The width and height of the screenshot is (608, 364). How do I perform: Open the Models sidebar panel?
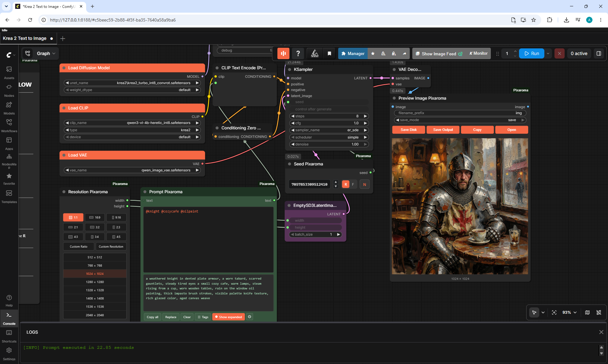pos(9,108)
